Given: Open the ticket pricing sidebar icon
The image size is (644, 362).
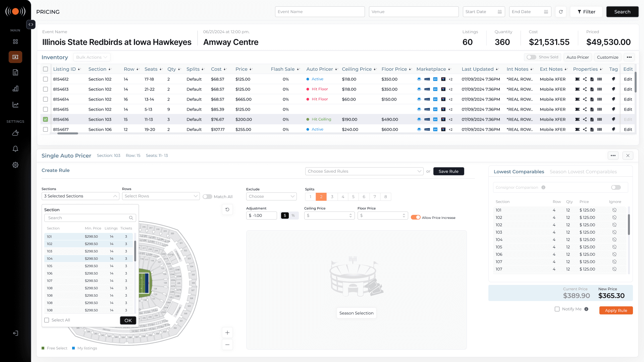Looking at the screenshot, I should [15, 57].
